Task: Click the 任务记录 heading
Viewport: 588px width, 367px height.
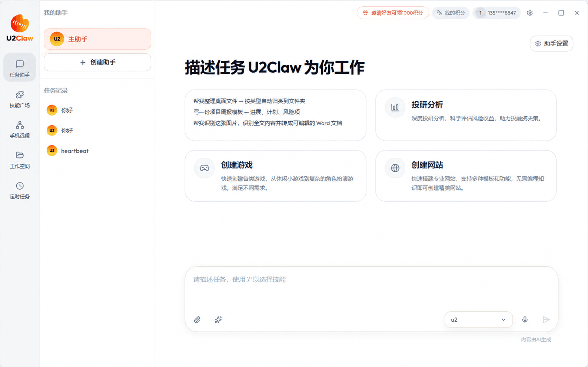Action: coord(56,90)
